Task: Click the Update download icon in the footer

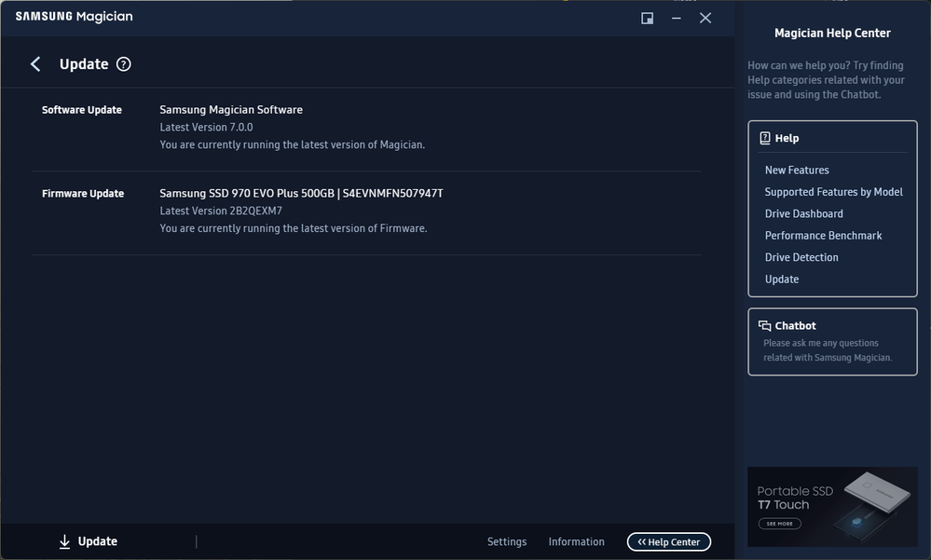Action: 64,541
